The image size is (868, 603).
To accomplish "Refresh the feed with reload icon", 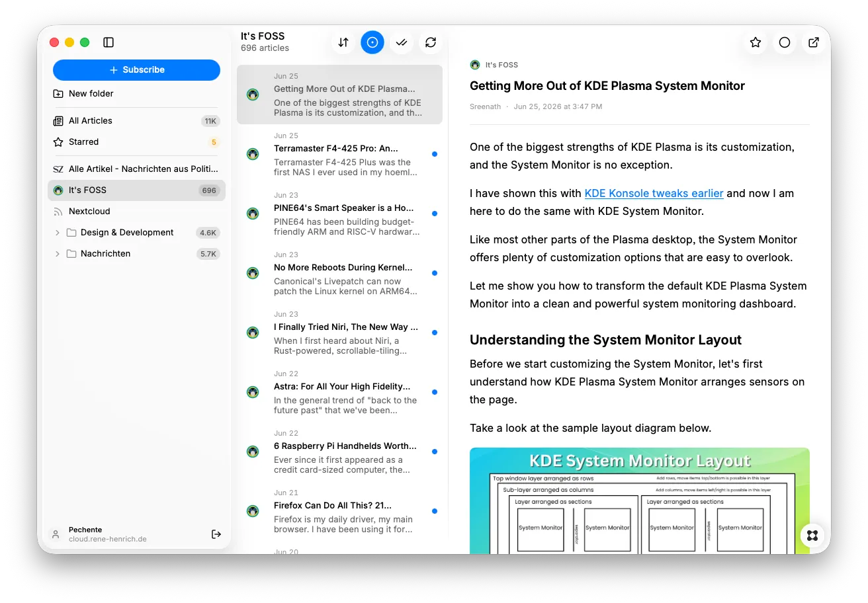I will pos(430,42).
